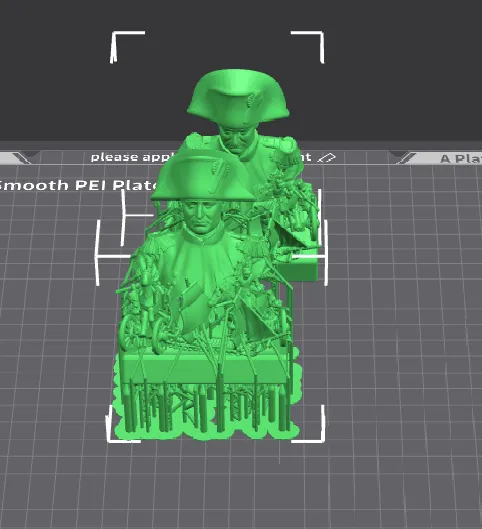Select the adjacent plate labeled 'A Plat'
This screenshot has height=529, width=482.
pyautogui.click(x=460, y=159)
